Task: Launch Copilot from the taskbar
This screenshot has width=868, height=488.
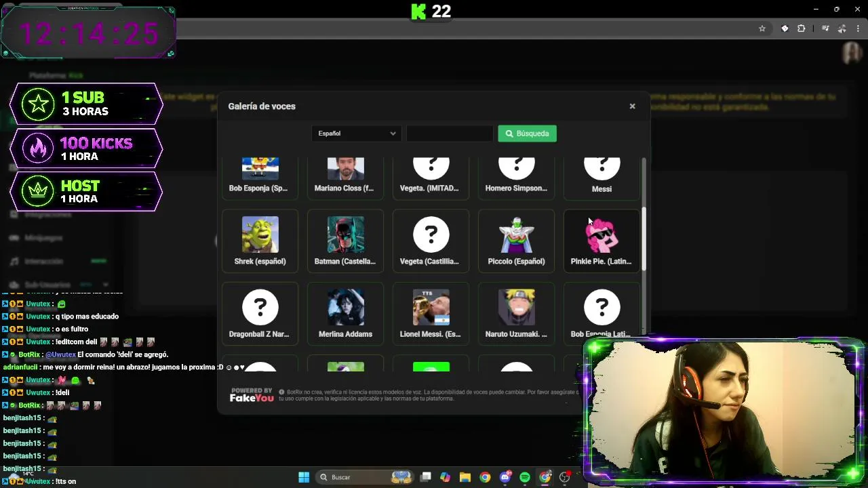Action: click(x=445, y=477)
